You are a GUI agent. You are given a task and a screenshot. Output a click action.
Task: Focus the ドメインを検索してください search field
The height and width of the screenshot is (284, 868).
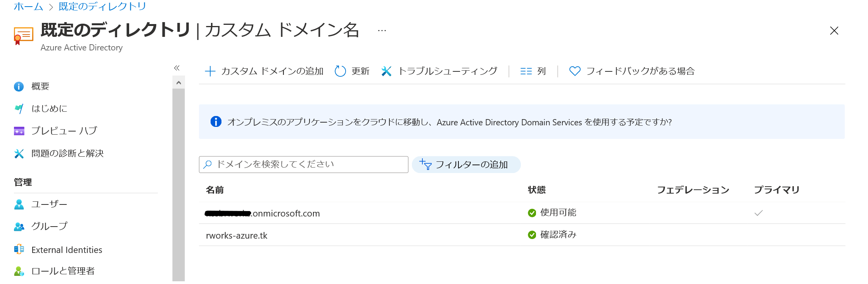(304, 165)
